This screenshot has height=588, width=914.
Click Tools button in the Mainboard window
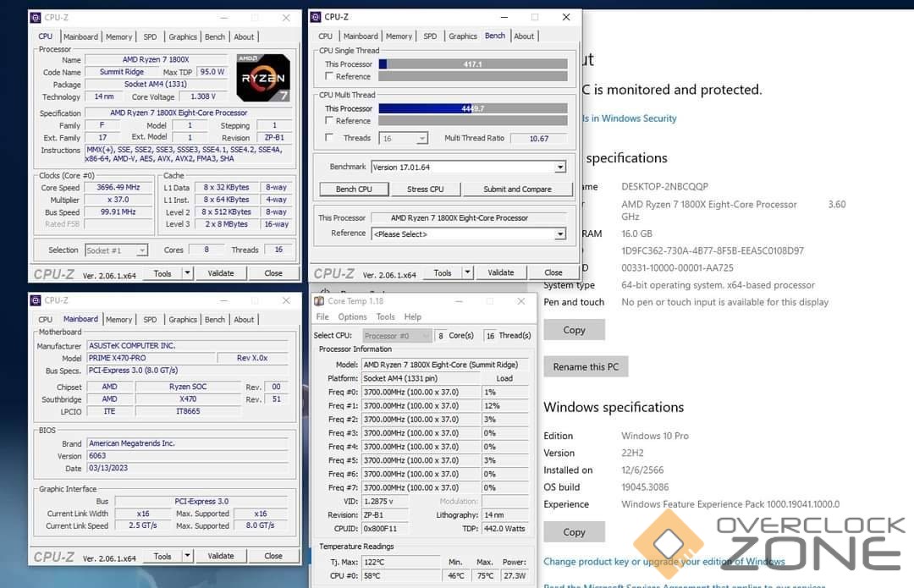(162, 556)
